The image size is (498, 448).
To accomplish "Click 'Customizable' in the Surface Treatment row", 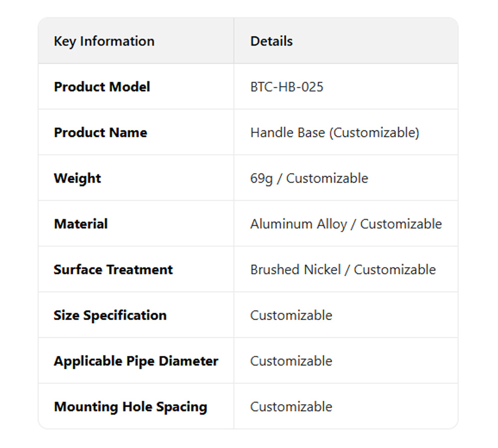I will click(x=394, y=270).
